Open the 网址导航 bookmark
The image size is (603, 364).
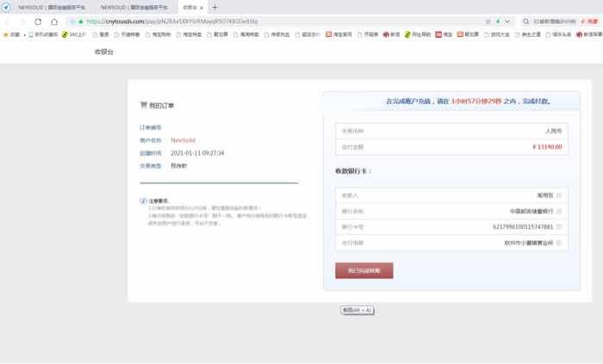418,34
